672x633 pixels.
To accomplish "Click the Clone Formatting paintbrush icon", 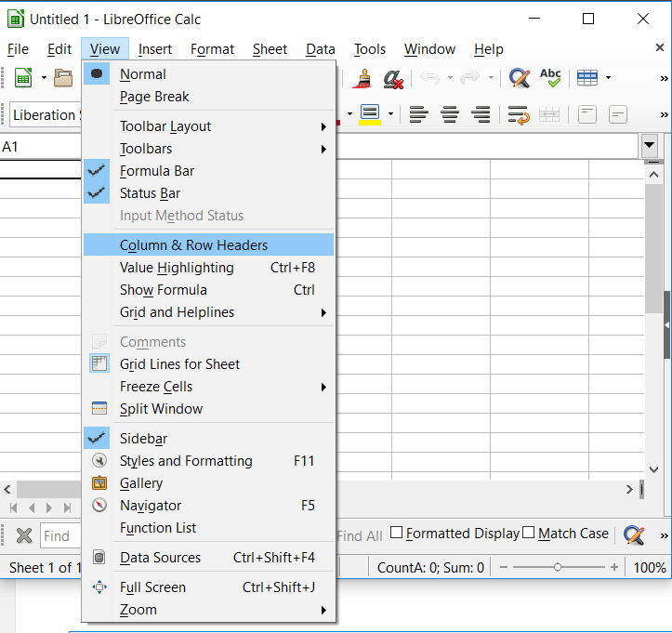I will tap(362, 78).
